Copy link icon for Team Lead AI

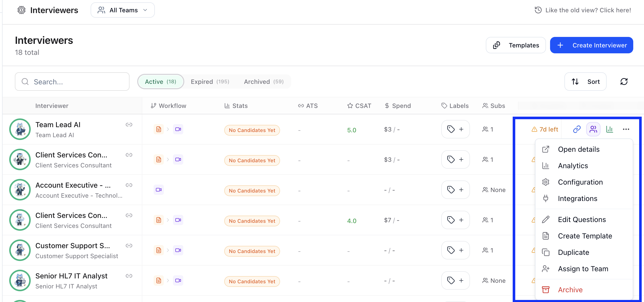[577, 129]
